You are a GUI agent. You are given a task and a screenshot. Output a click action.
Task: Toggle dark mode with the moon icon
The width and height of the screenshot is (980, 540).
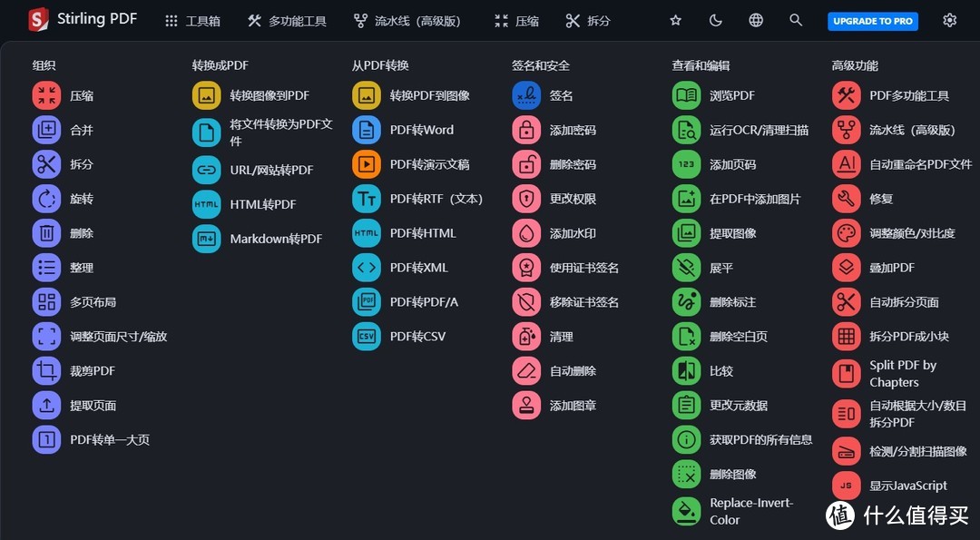tap(715, 20)
